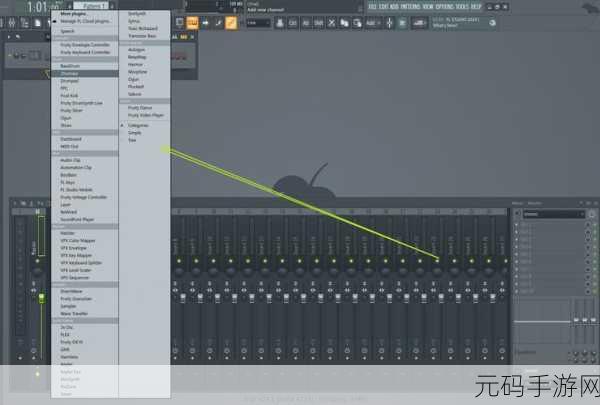This screenshot has height=405, width=600.
Task: Select Transistor Bass in second column
Action: [142, 36]
